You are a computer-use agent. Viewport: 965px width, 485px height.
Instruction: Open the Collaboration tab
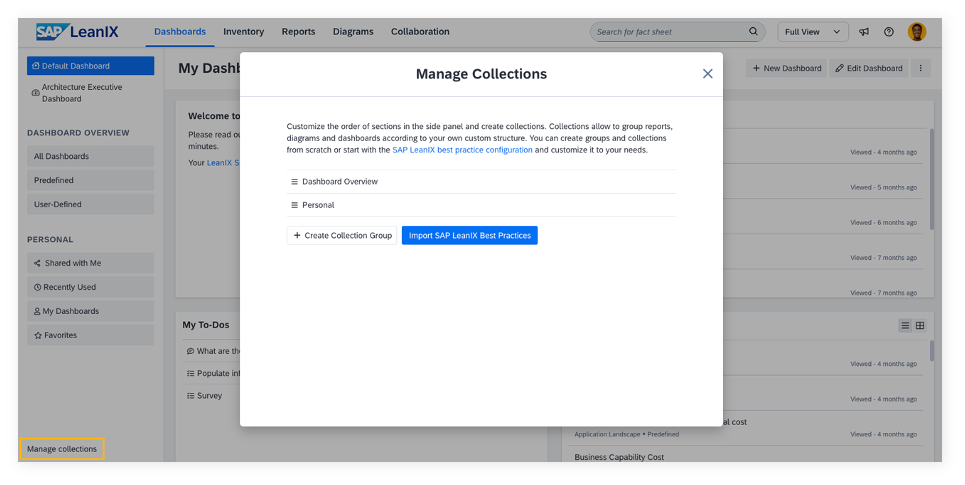coord(420,31)
